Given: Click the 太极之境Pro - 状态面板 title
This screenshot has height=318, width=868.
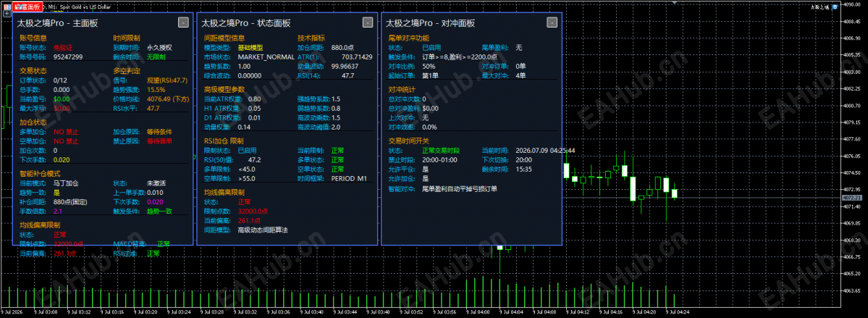Looking at the screenshot, I should 245,23.
